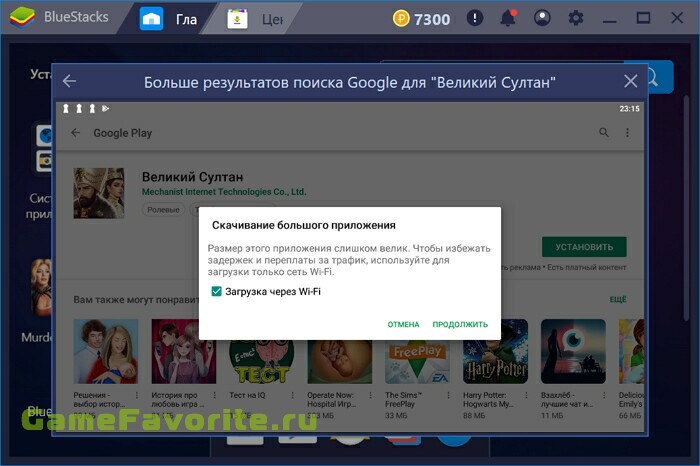Toggle the Загрузка через Wi-Fi checkbox
Viewport: 700px width, 466px height.
(217, 291)
